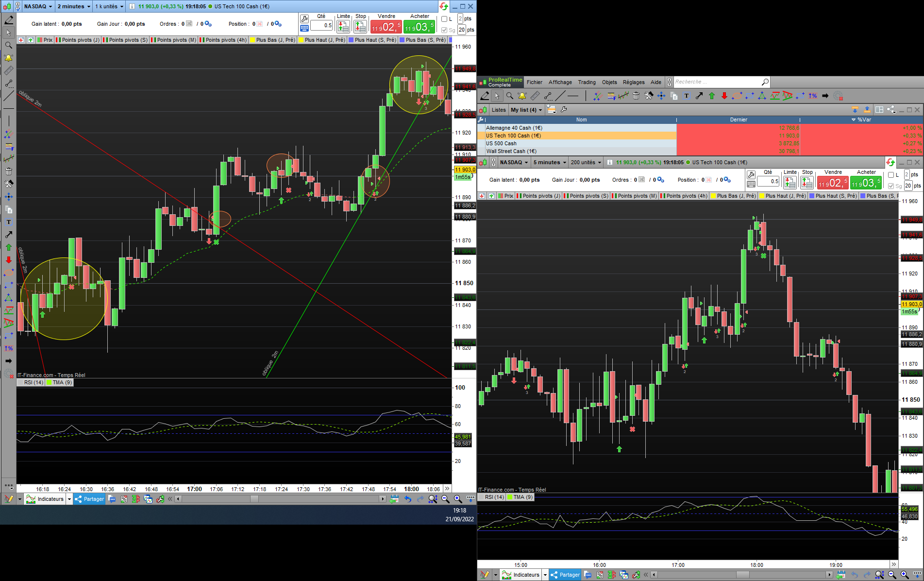Click the horizontal scrollbar thumb of 2-minute chart

(x=254, y=499)
